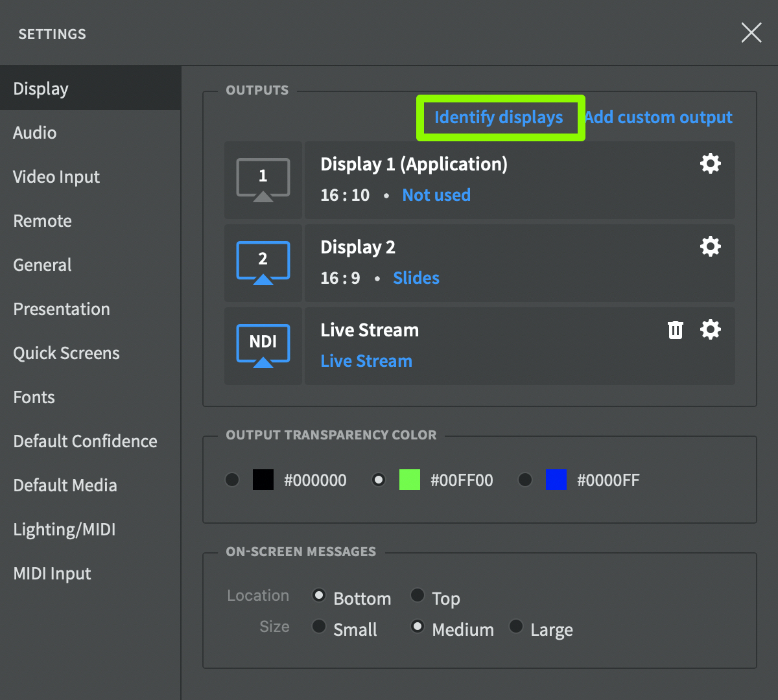
Task: Click the Identify displays link
Action: [x=499, y=117]
